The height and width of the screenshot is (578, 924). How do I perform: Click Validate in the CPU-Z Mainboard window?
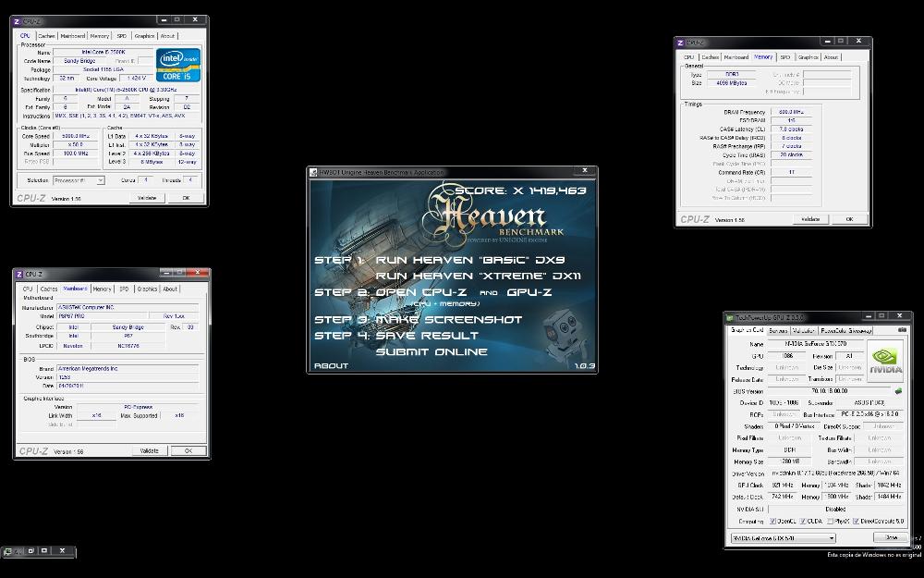[150, 451]
